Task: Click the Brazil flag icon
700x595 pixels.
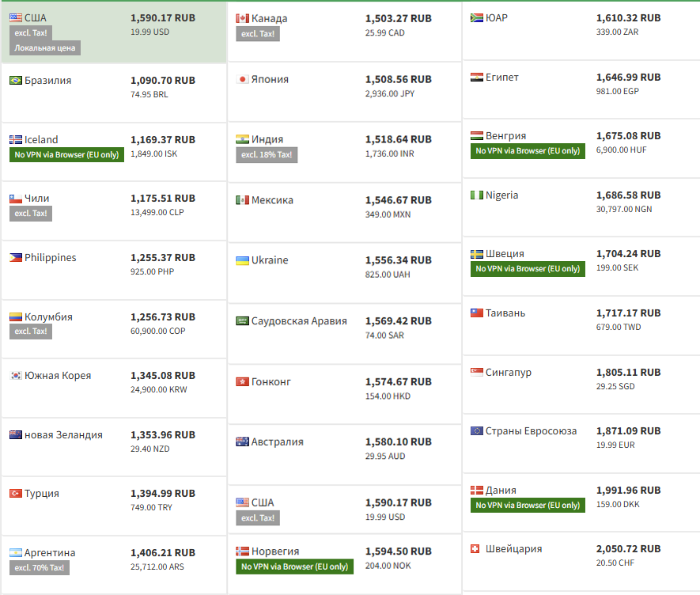Action: tap(16, 80)
